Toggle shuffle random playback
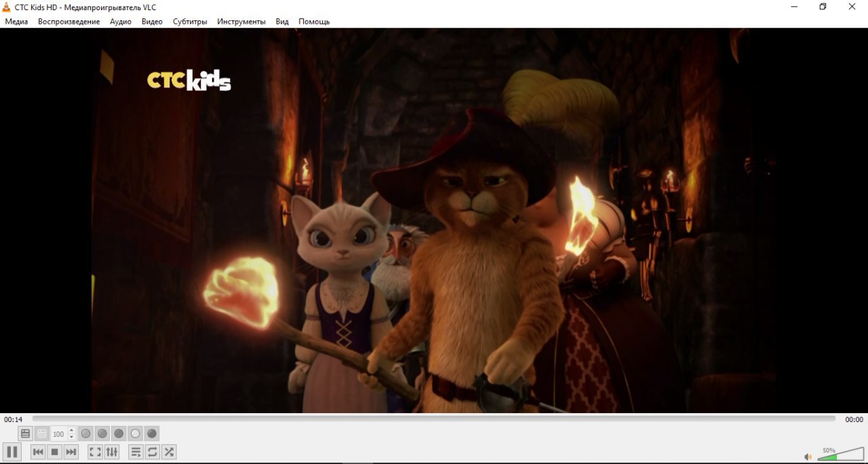This screenshot has height=464, width=868. coord(169,452)
